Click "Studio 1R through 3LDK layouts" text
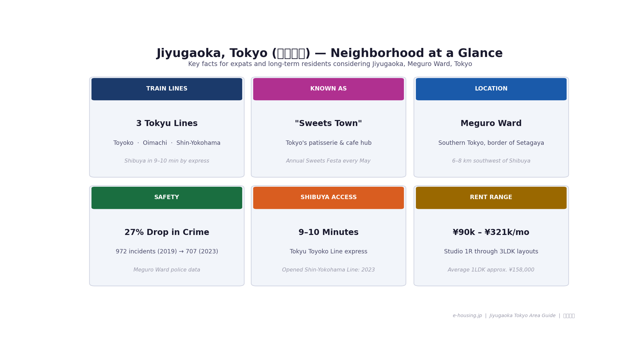644x362 pixels. (491, 252)
